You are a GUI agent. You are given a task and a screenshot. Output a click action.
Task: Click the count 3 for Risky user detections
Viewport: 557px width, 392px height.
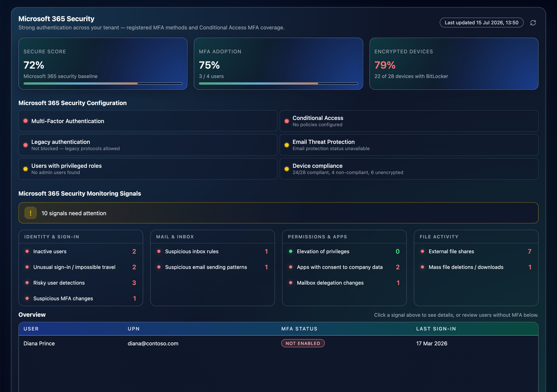[x=134, y=283]
